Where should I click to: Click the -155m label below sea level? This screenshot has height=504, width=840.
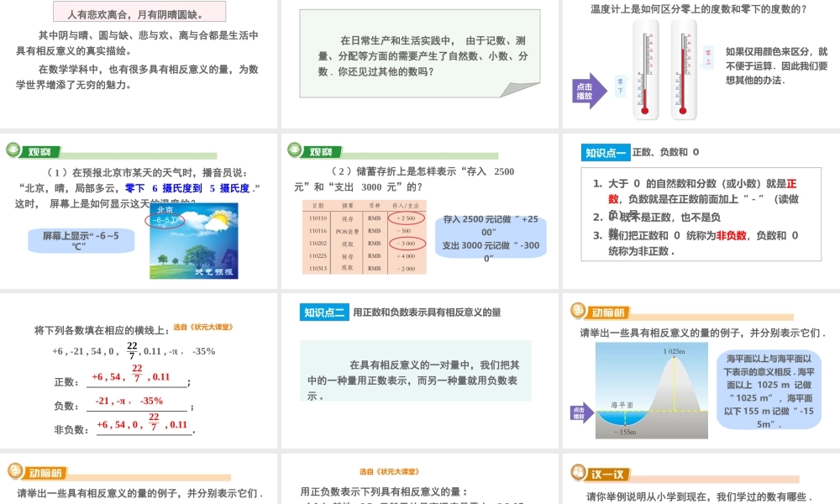click(625, 432)
